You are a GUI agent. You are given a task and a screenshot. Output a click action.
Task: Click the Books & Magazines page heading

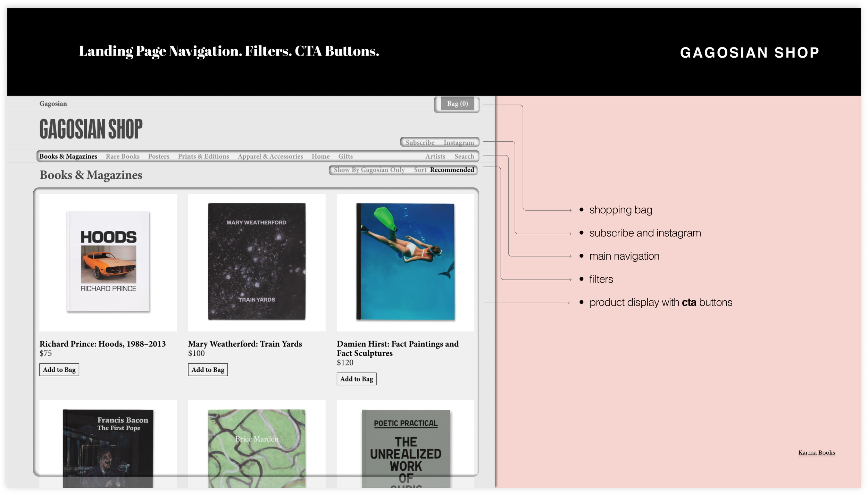[x=91, y=175]
